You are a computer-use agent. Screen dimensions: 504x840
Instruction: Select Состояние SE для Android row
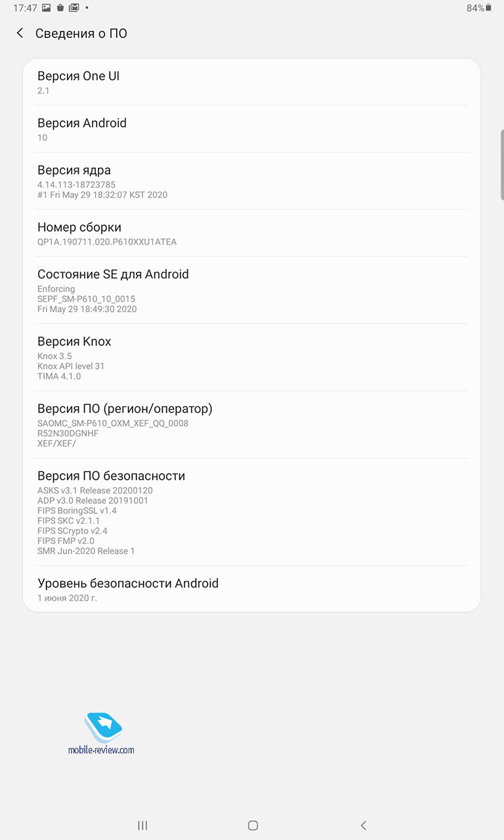pos(252,290)
